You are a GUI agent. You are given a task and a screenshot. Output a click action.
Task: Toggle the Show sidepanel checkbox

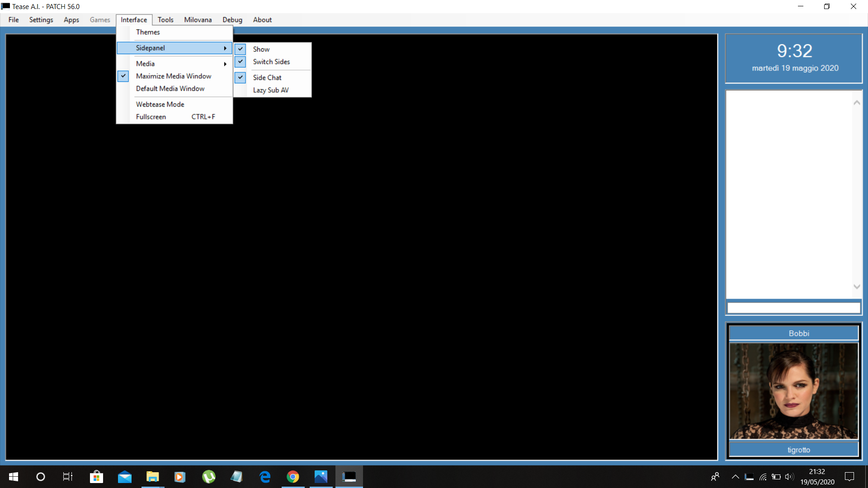(x=273, y=49)
